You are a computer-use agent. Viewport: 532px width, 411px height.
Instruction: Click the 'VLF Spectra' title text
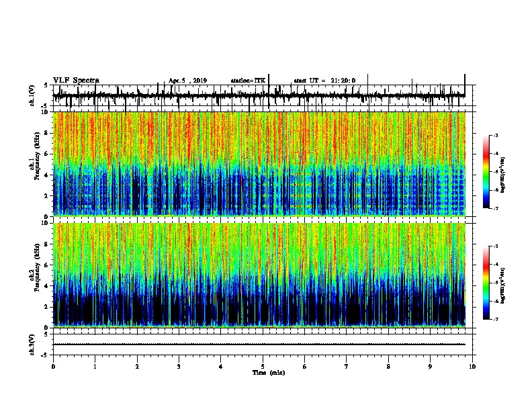coord(76,81)
